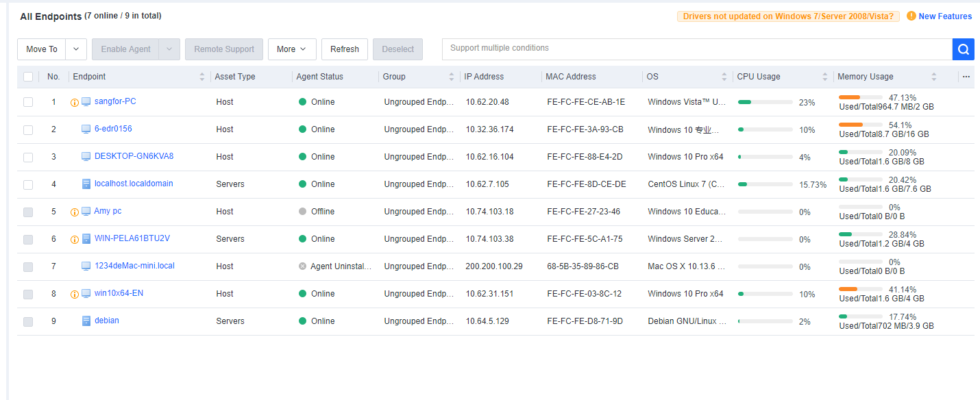Click the warning icon beside sangfor-PC
This screenshot has width=980, height=400.
(x=75, y=103)
